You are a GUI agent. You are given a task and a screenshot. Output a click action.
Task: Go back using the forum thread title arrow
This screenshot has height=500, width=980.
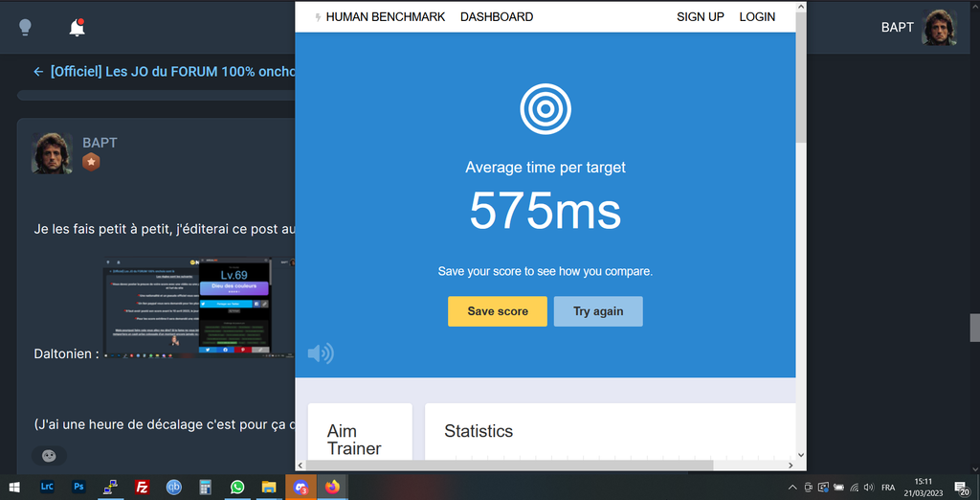(x=38, y=72)
